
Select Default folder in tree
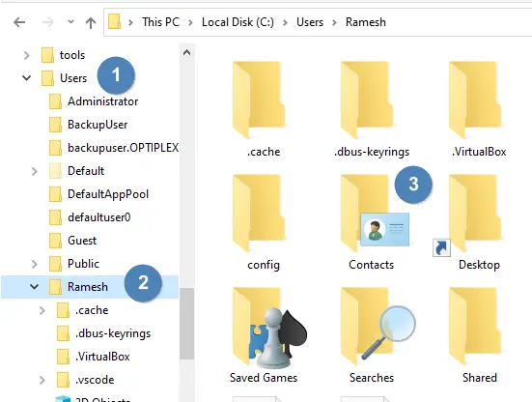pyautogui.click(x=86, y=171)
